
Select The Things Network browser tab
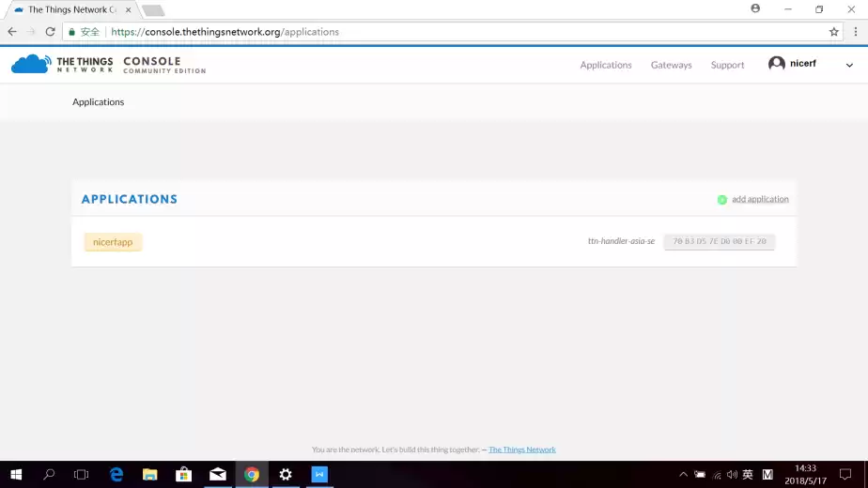point(70,9)
